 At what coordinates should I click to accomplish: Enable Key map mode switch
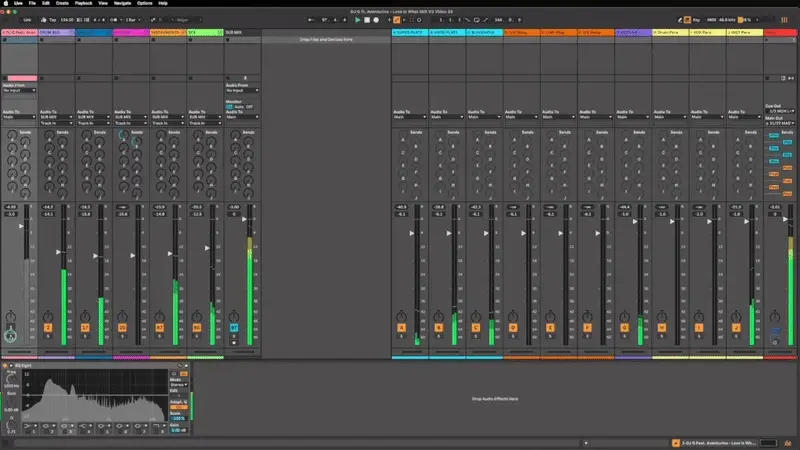[696, 20]
